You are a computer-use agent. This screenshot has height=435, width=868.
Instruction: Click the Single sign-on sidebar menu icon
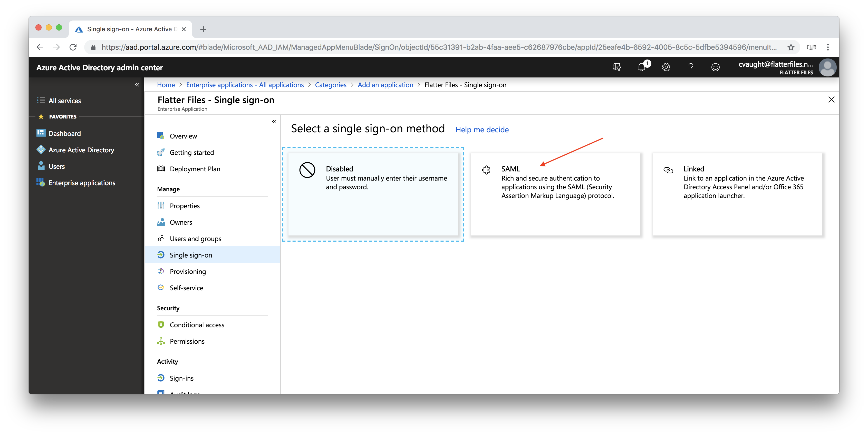161,255
